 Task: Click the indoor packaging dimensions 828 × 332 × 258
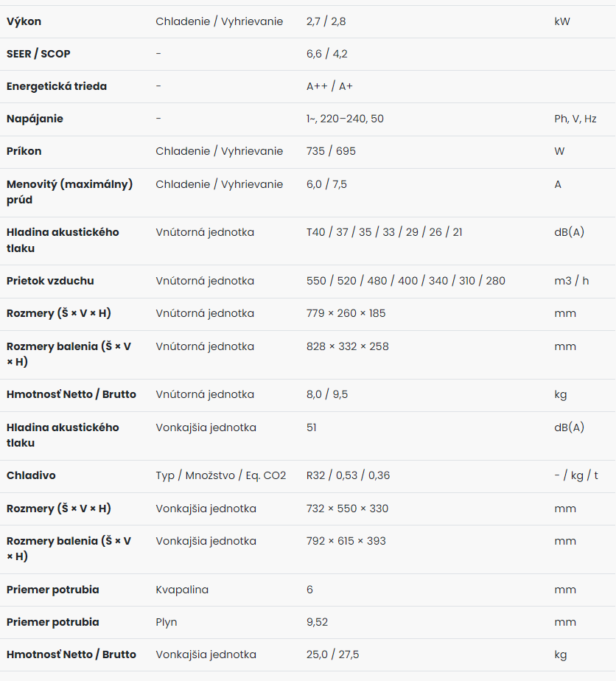347,346
